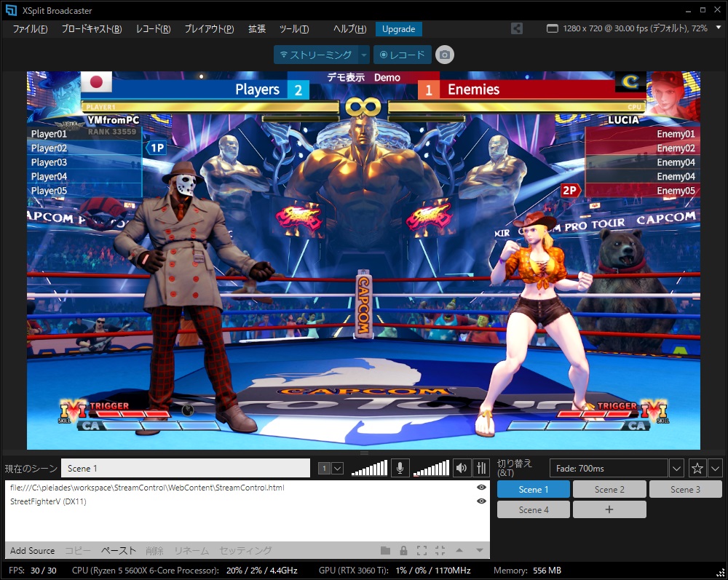
Task: Click Add Source
Action: [33, 550]
